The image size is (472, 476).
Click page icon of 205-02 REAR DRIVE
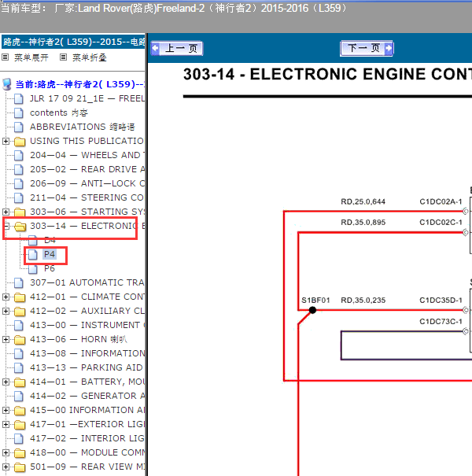coord(19,169)
